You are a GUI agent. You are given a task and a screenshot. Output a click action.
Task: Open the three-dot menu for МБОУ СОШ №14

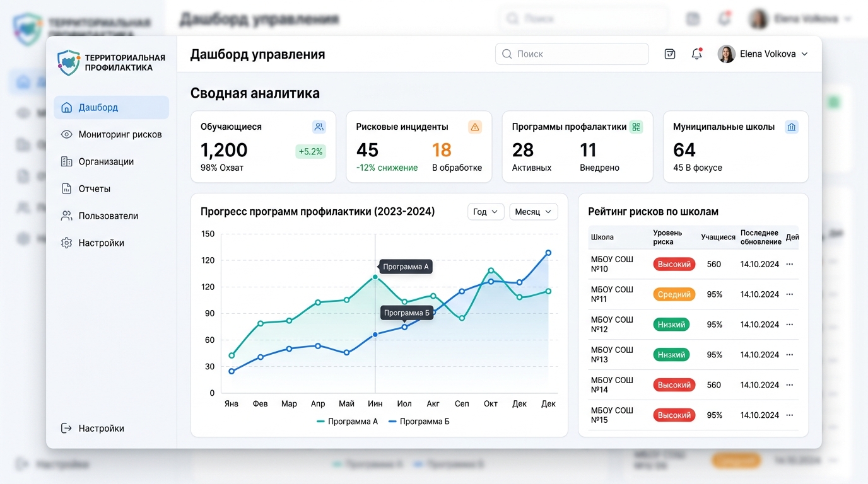789,385
